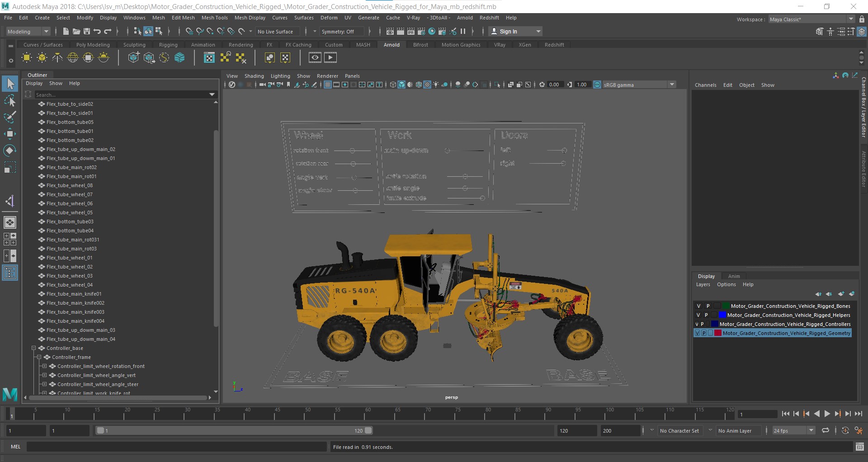Click the Open scene folder icon
This screenshot has width=868, height=462.
pos(76,31)
